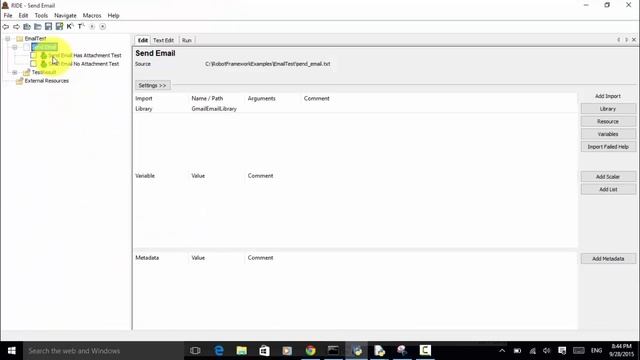Click the ENG language indicator
640x360 pixels.
[596, 351]
